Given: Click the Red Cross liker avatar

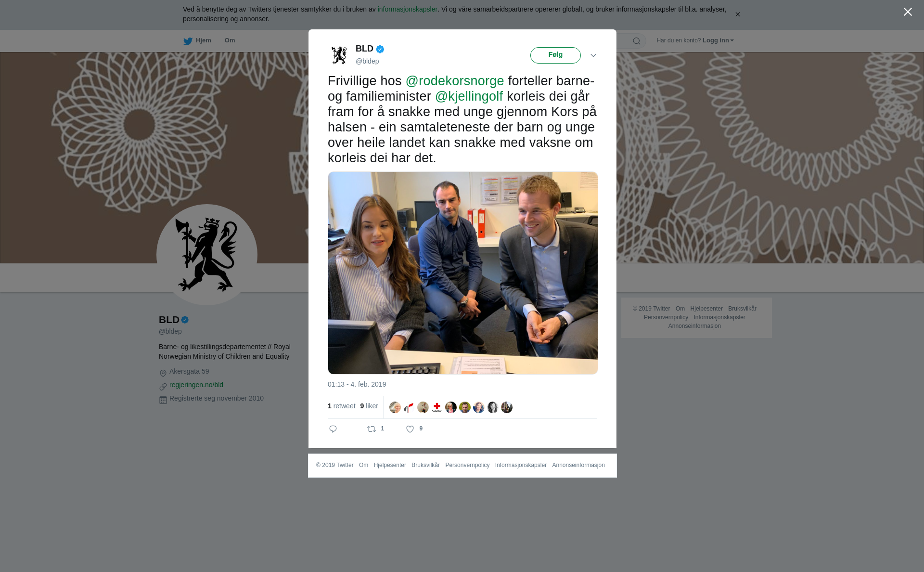Looking at the screenshot, I should (x=437, y=407).
